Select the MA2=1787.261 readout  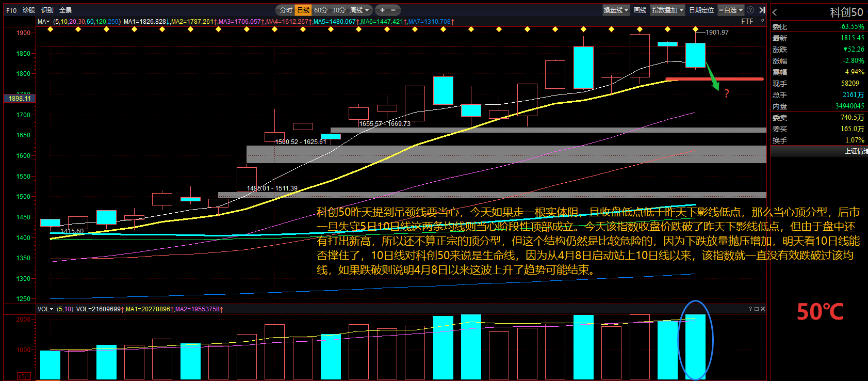pyautogui.click(x=194, y=22)
